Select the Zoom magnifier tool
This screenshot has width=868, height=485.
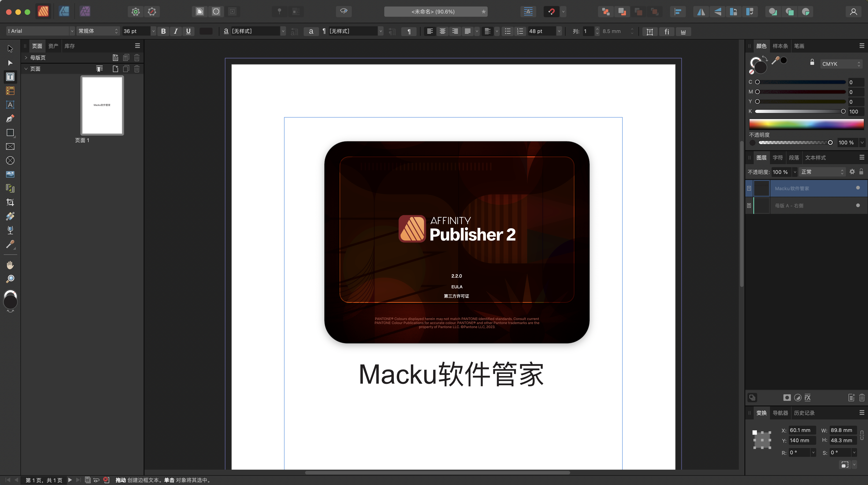pos(10,279)
